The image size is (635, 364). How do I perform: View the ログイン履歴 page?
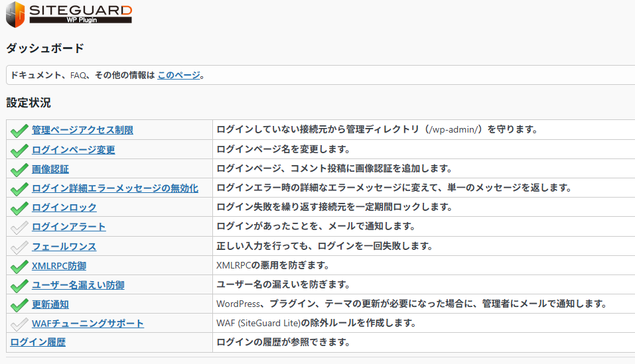[38, 342]
